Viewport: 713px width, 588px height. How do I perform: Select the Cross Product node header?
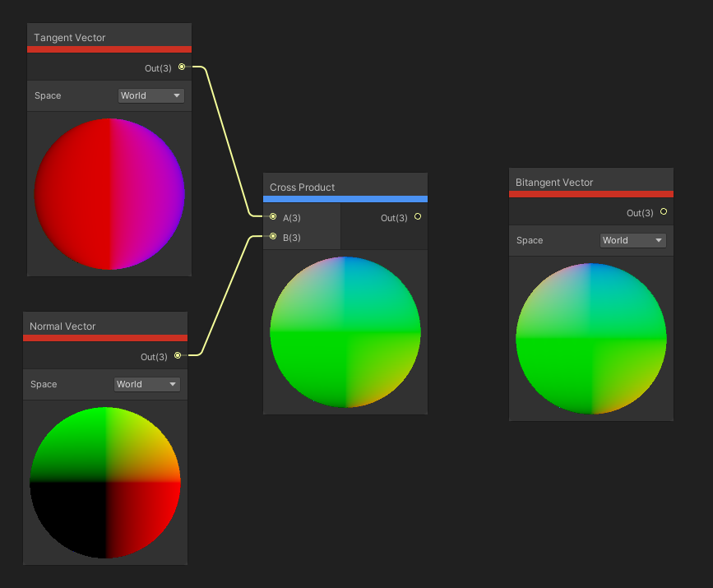click(303, 188)
